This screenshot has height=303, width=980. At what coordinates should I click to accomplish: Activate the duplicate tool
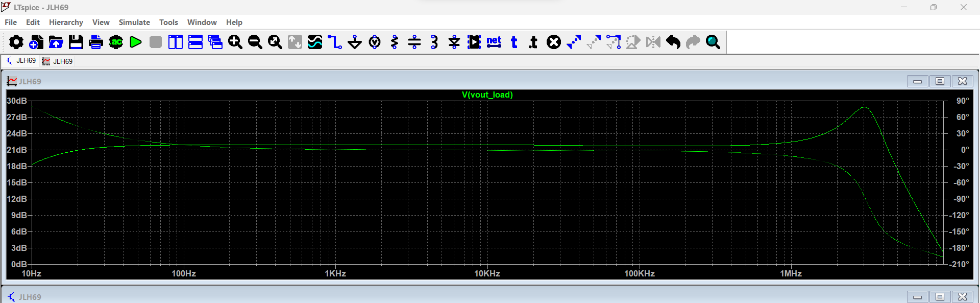click(x=574, y=42)
